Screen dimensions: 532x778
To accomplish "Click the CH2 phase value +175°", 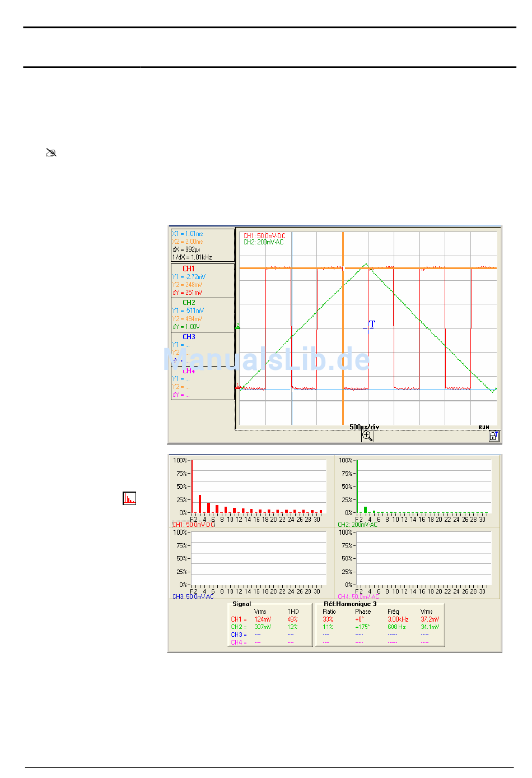I will click(362, 627).
